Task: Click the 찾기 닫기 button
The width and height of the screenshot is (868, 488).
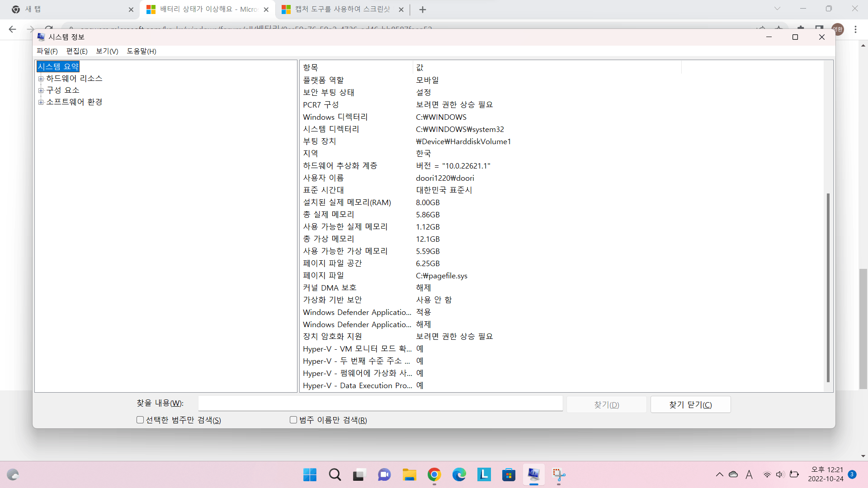Action: pyautogui.click(x=690, y=404)
